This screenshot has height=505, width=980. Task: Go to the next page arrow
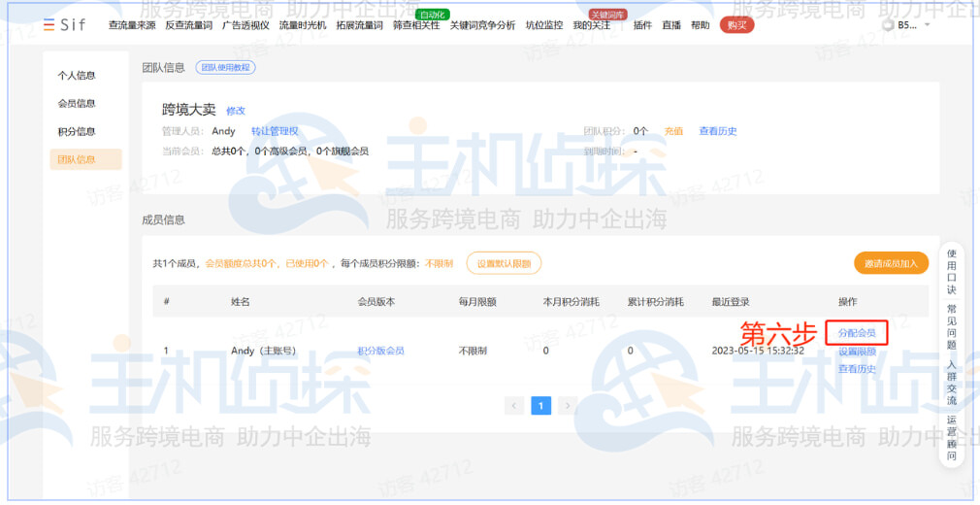(x=568, y=406)
